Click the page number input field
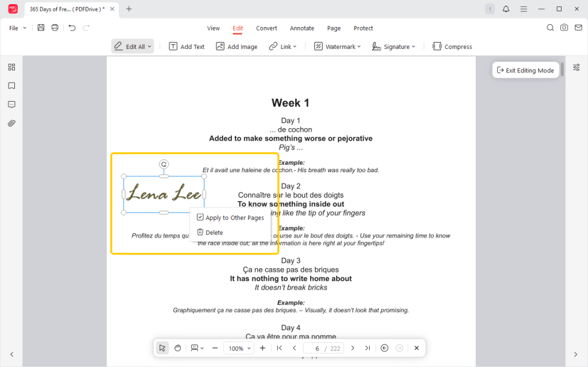This screenshot has height=367, width=588. (x=314, y=348)
